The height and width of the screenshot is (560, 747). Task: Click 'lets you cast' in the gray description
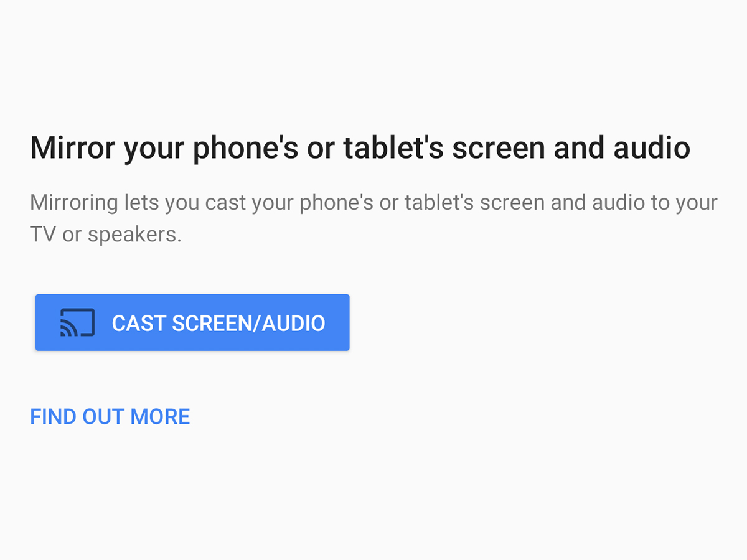pyautogui.click(x=184, y=203)
